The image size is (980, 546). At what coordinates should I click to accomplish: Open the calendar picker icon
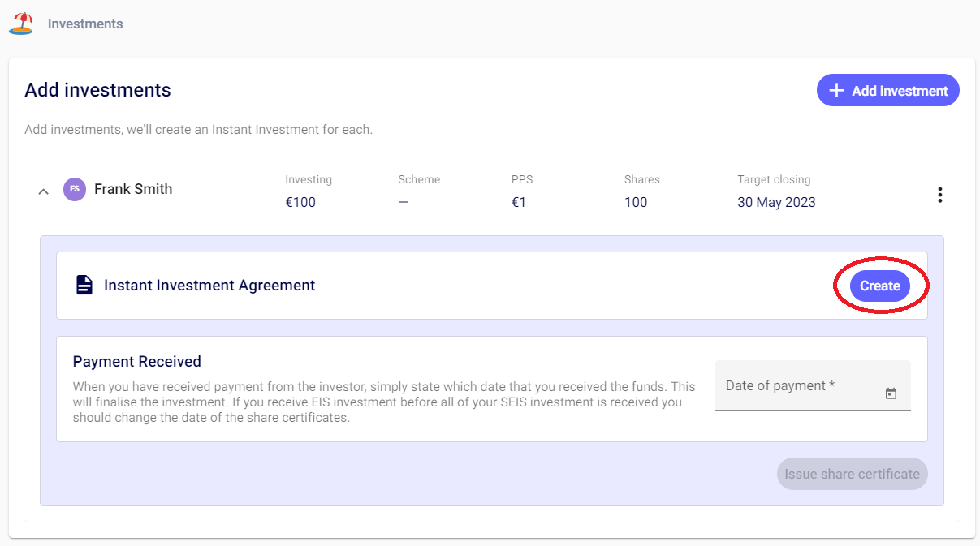[891, 393]
